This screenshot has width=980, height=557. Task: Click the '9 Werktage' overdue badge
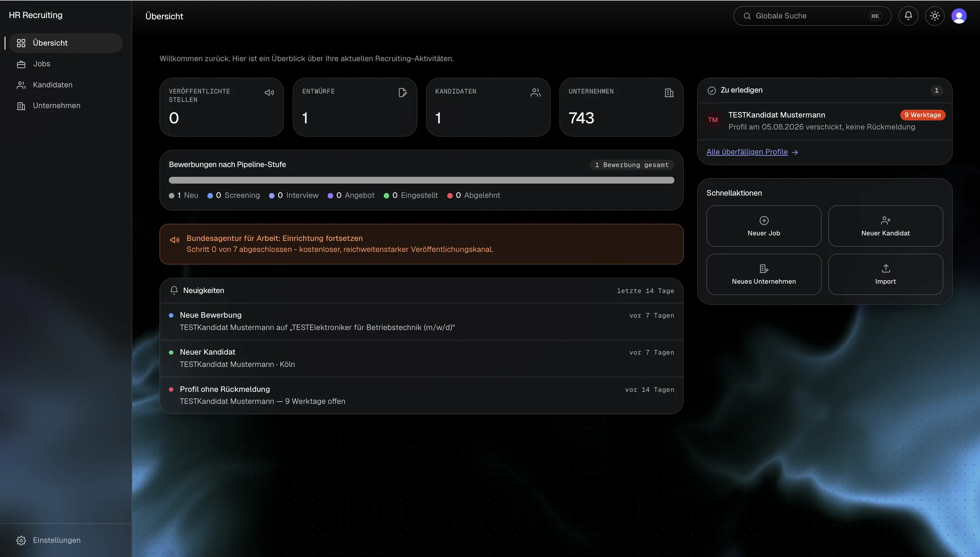[x=923, y=115]
